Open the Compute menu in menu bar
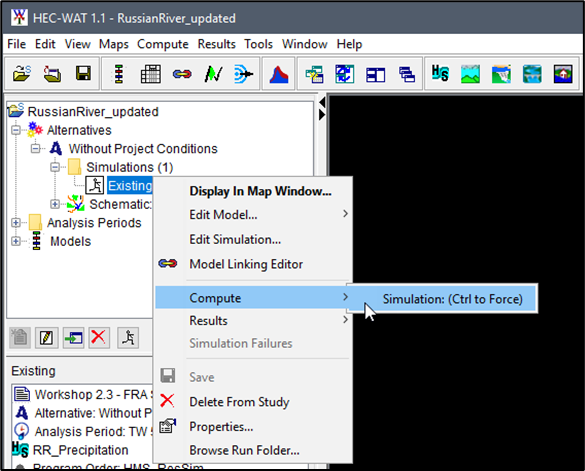 (163, 44)
